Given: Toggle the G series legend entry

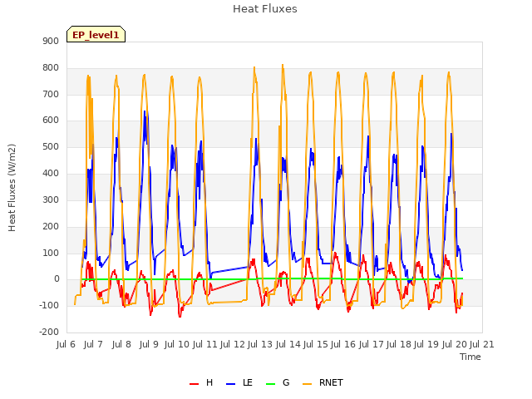Looking at the screenshot, I should [278, 382].
